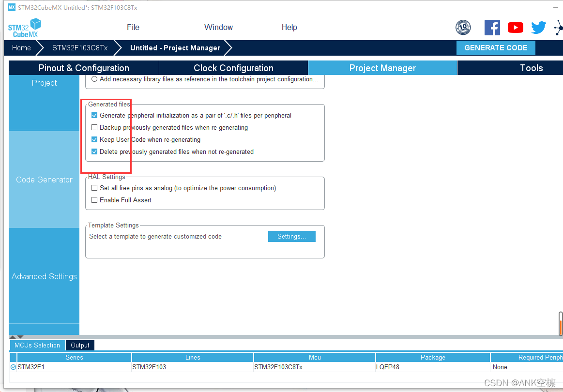Click the ST community network icon

point(559,28)
